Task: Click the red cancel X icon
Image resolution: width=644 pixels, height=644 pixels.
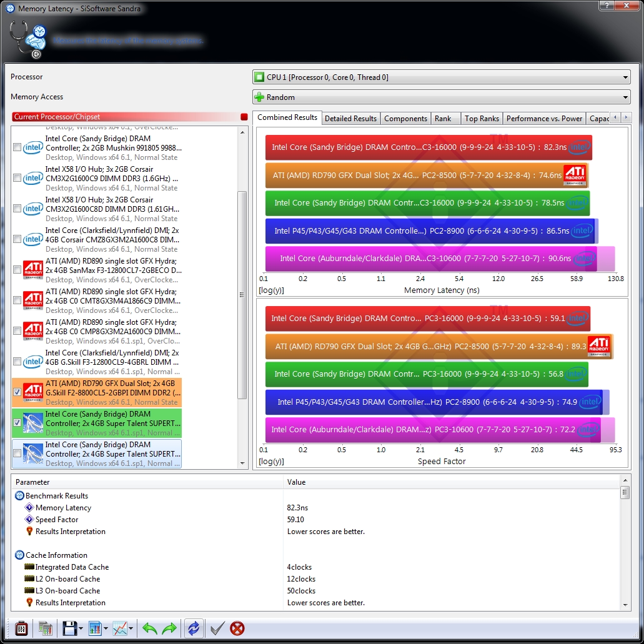Action: pyautogui.click(x=237, y=628)
